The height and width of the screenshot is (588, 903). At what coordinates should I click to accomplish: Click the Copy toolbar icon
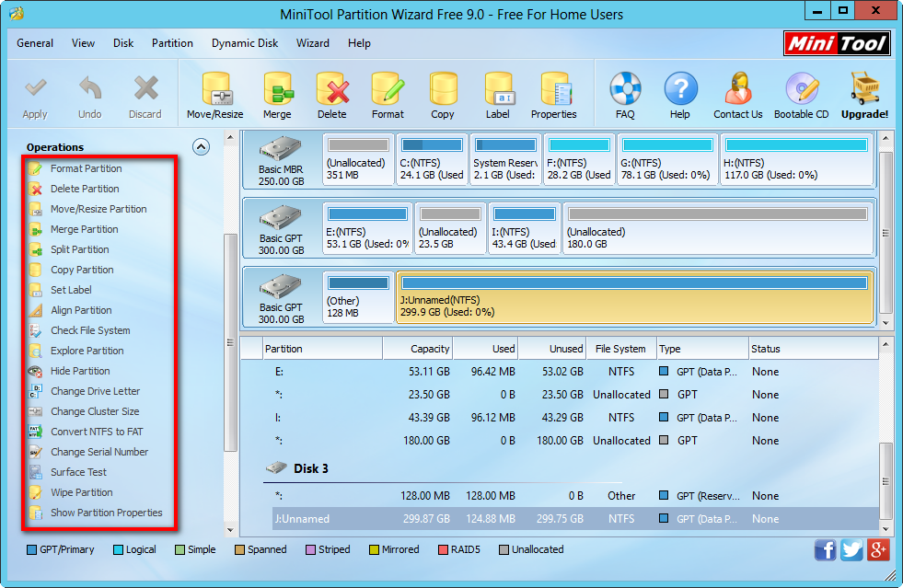(x=443, y=88)
